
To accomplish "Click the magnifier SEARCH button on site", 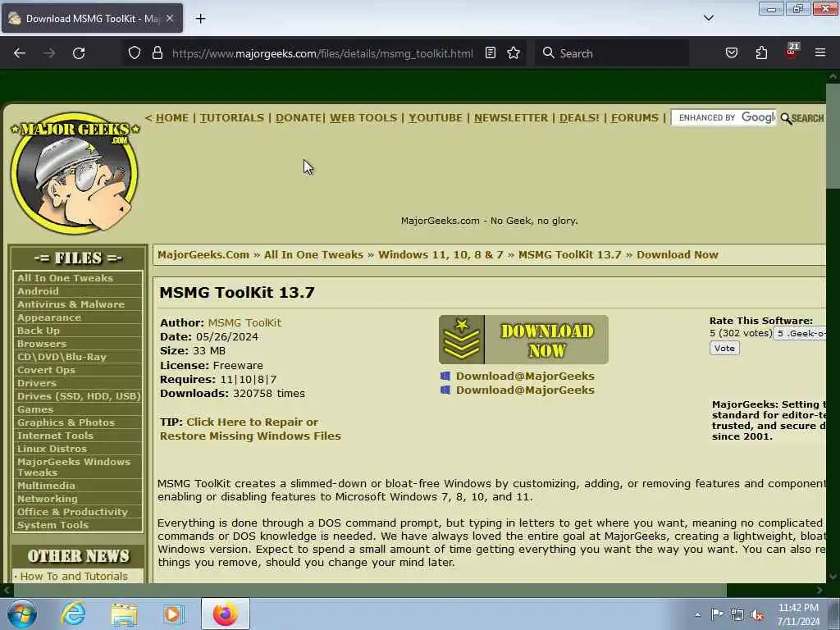I will coord(802,118).
